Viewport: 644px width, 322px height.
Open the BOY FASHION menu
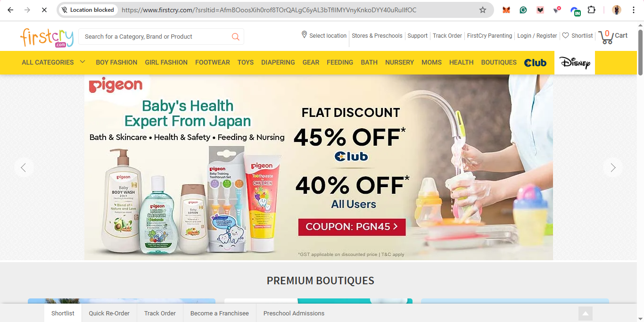click(x=116, y=62)
